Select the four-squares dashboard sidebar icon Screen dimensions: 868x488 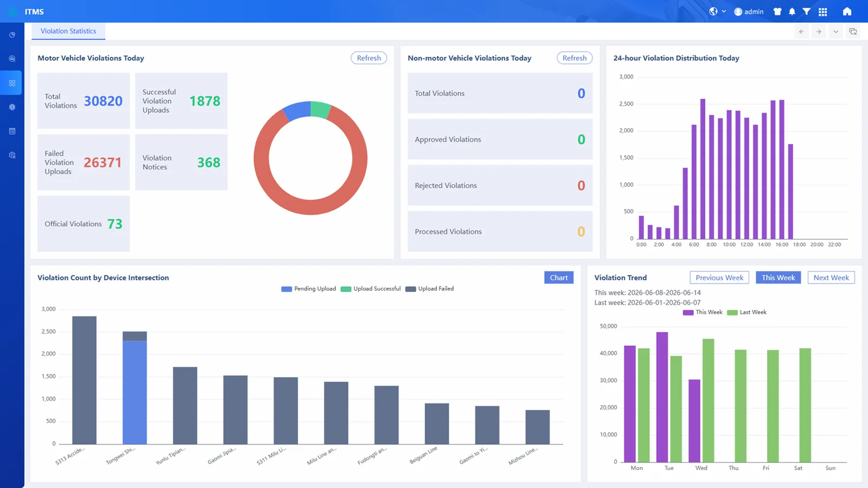[12, 83]
